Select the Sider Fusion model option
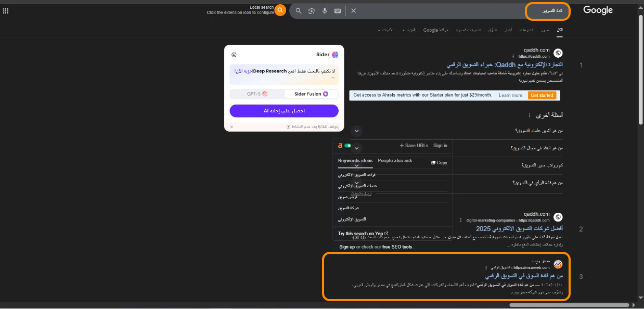This screenshot has height=309, width=644. point(311,94)
